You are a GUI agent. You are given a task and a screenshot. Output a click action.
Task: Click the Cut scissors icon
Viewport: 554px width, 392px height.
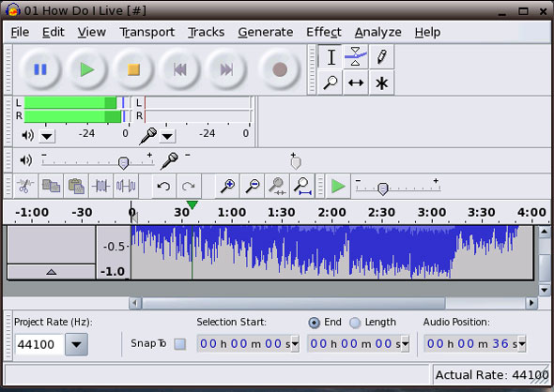[x=24, y=186]
